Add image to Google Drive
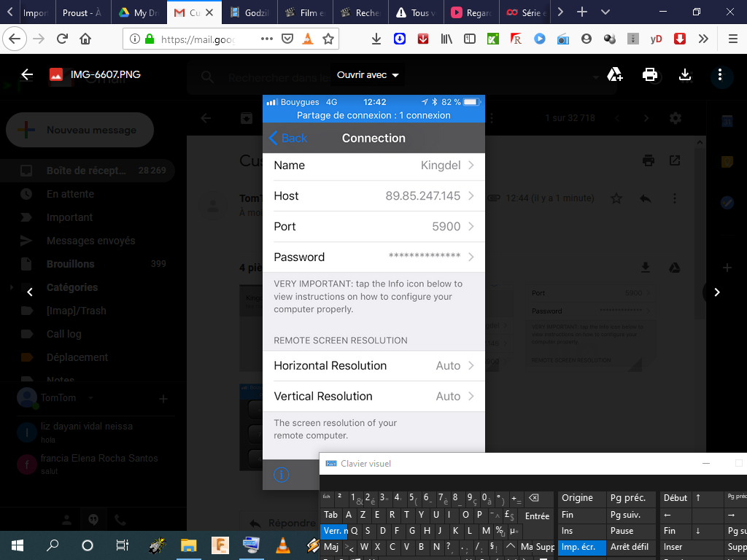This screenshot has width=747, height=560. 614,74
